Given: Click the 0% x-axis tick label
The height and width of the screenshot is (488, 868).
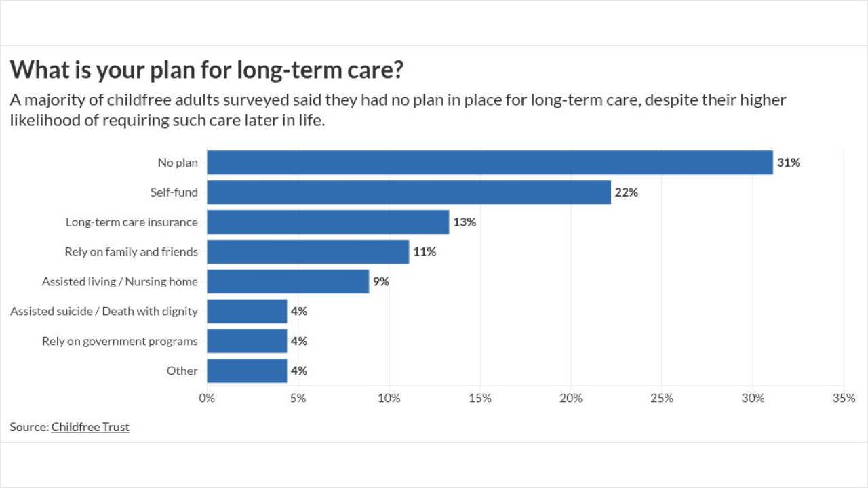Looking at the screenshot, I should pos(207,399).
